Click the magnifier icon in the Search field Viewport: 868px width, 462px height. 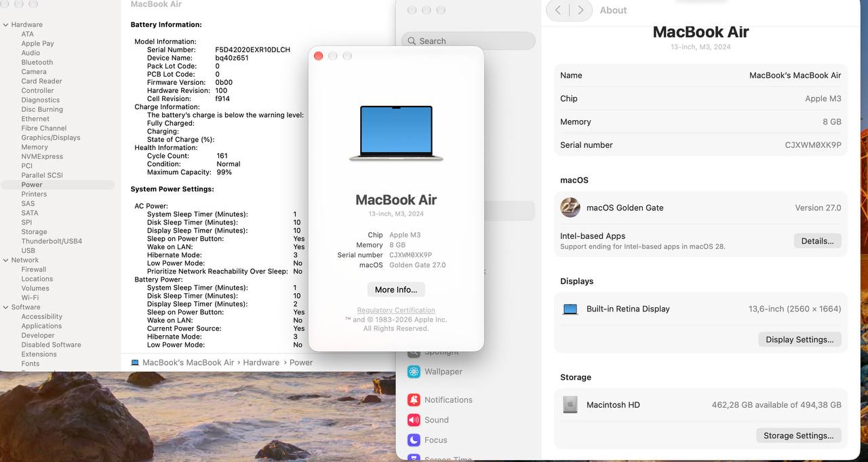click(412, 41)
